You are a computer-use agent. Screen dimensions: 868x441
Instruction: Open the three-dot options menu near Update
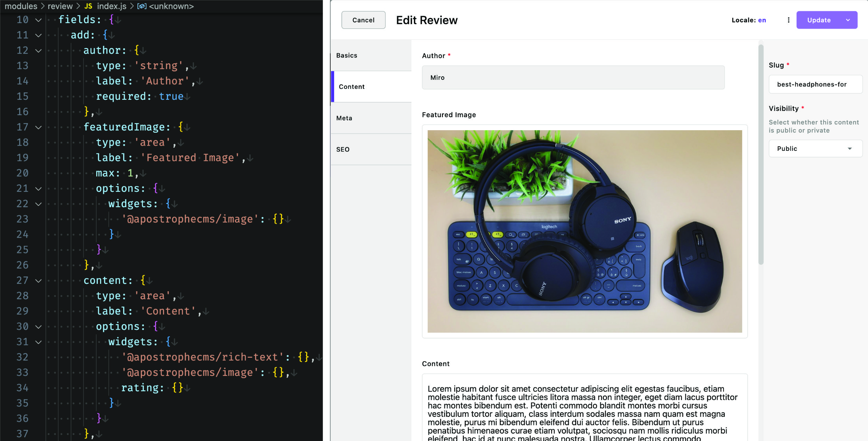(x=788, y=20)
